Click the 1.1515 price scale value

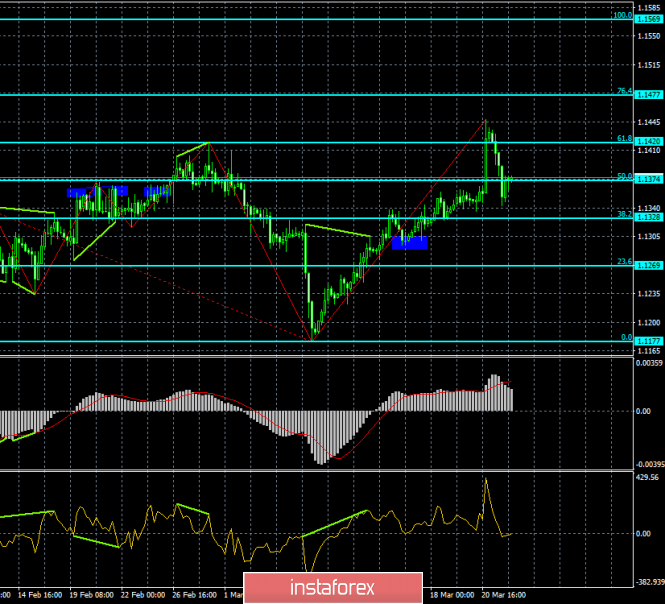click(649, 65)
